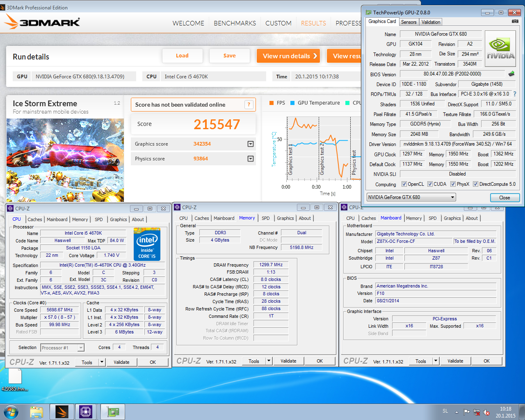Image resolution: width=525 pixels, height=420 pixels.
Task: Switch to the Sensors tab in GPU-Z
Action: [409, 22]
